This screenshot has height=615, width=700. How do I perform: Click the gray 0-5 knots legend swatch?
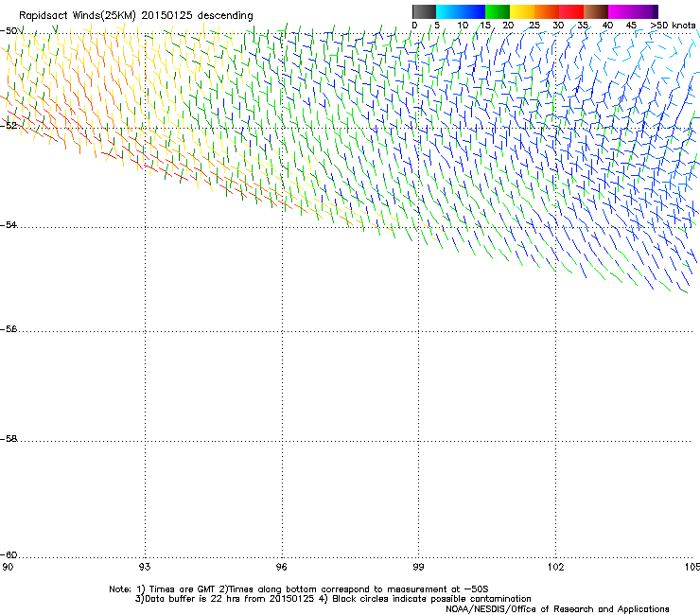pyautogui.click(x=424, y=11)
